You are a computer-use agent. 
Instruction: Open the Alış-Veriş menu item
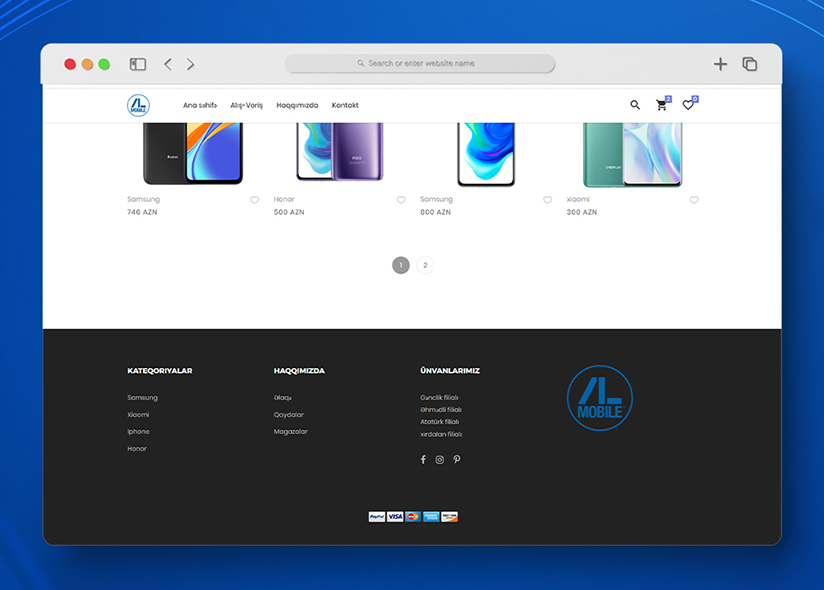(246, 105)
